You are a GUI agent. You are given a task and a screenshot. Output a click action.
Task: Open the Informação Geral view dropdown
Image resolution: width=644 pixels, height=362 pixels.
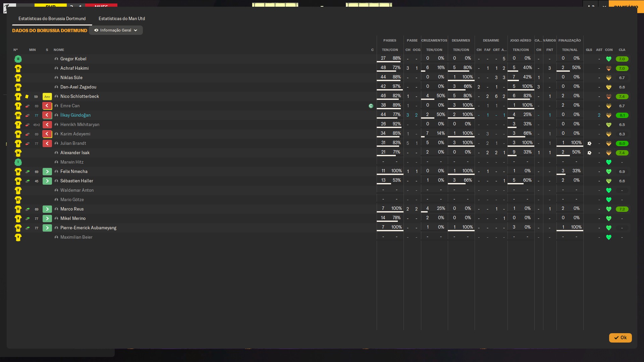pos(116,30)
